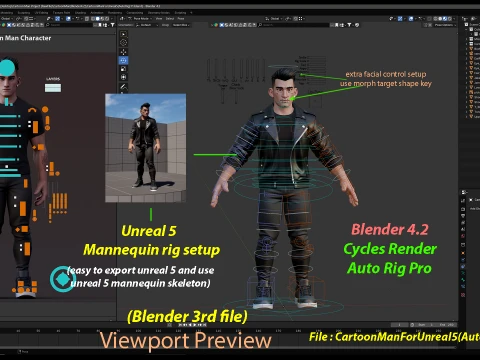Select the Transform tool

tap(123, 77)
